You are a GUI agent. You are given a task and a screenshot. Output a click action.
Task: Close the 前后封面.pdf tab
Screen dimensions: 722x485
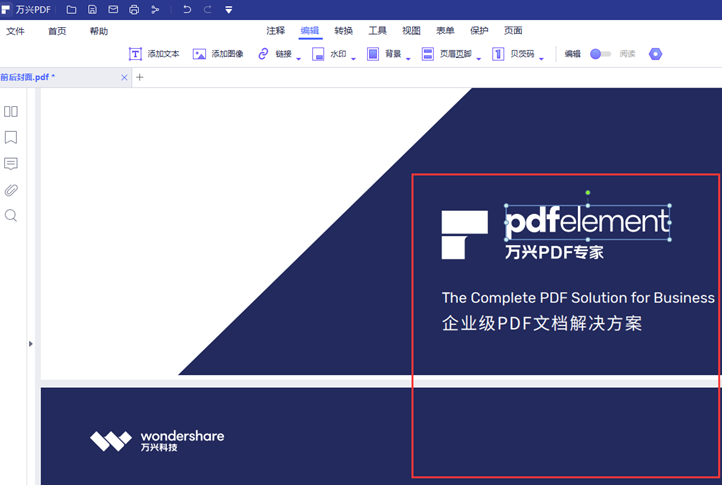click(x=124, y=77)
